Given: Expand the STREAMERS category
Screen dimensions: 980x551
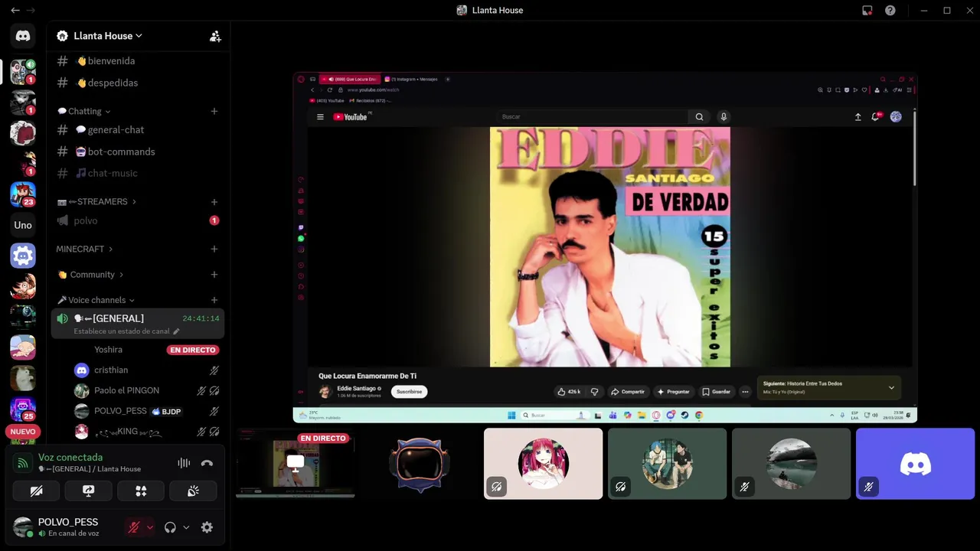Looking at the screenshot, I should point(97,201).
